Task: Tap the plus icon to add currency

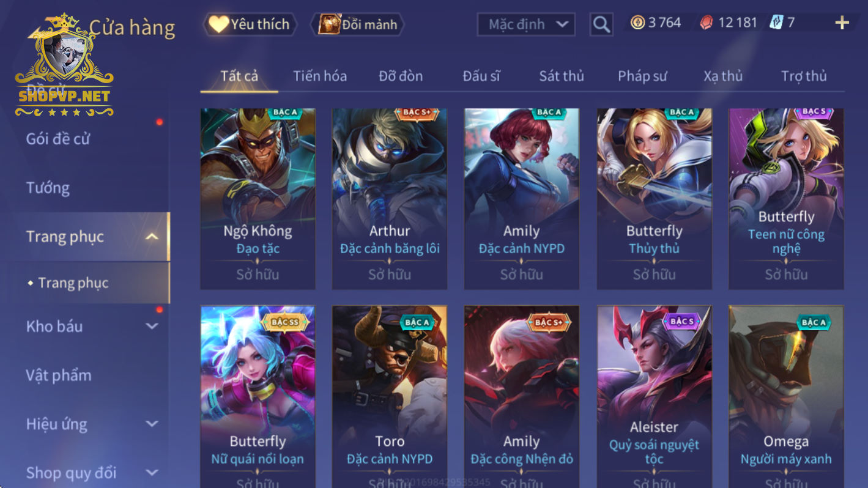Action: 842,23
